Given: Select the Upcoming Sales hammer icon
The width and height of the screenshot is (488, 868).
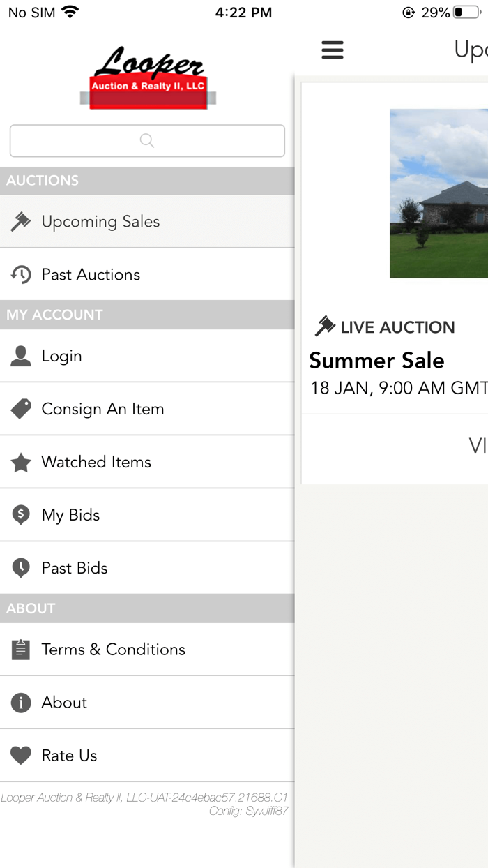Looking at the screenshot, I should [x=21, y=221].
